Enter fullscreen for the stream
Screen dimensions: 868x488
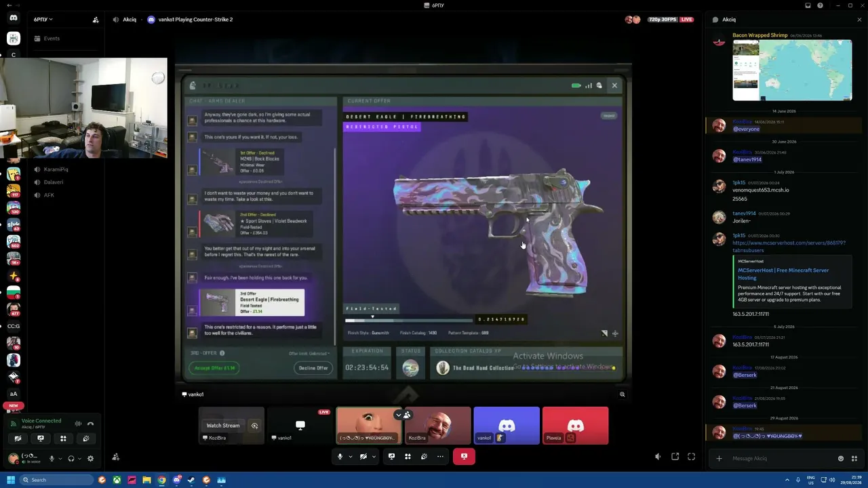click(x=691, y=457)
